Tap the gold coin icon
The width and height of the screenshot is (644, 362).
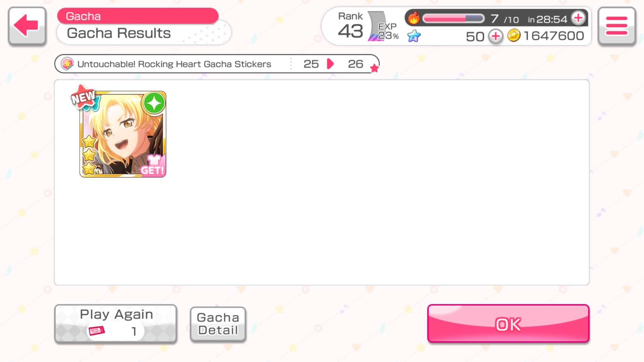514,36
